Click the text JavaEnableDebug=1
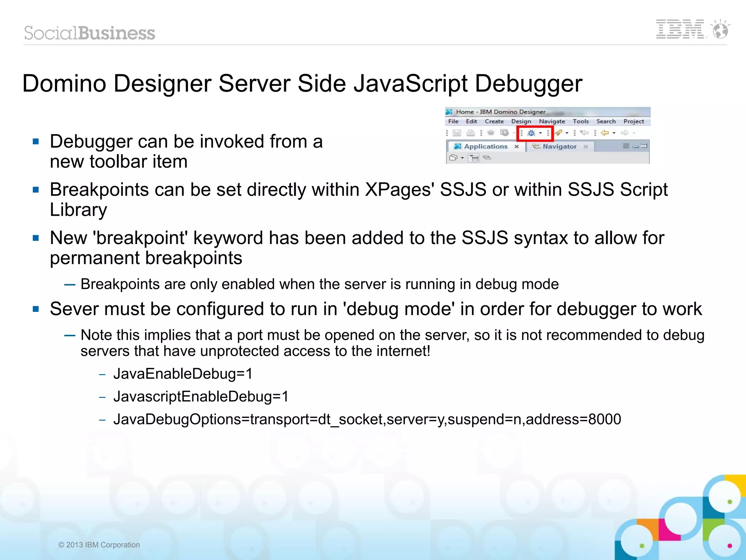 (x=183, y=374)
